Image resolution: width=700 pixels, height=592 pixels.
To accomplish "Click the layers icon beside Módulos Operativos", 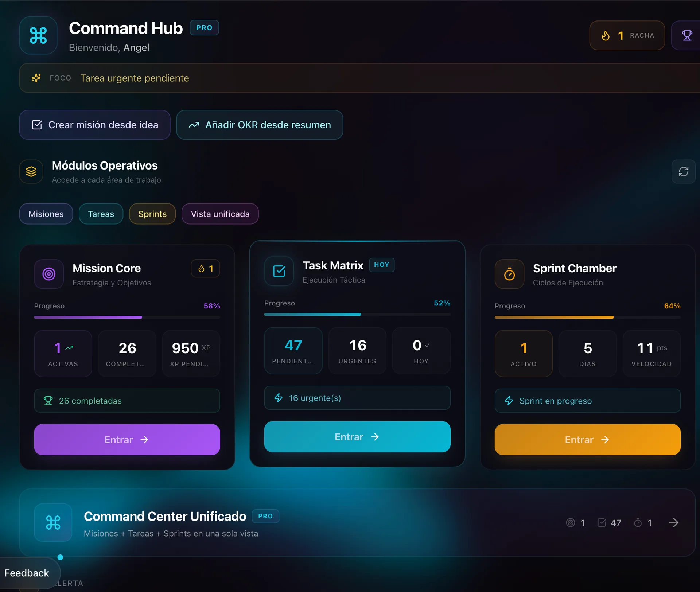I will click(x=31, y=171).
